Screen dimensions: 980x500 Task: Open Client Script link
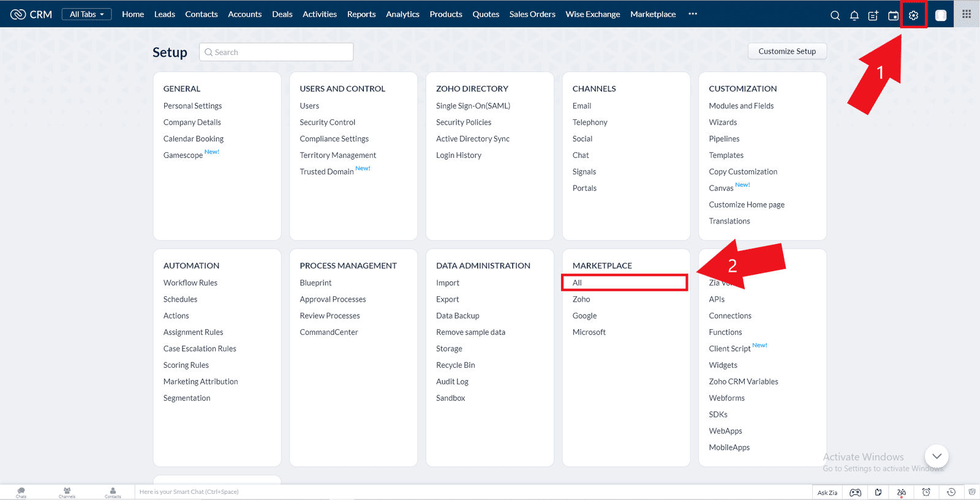[729, 349]
